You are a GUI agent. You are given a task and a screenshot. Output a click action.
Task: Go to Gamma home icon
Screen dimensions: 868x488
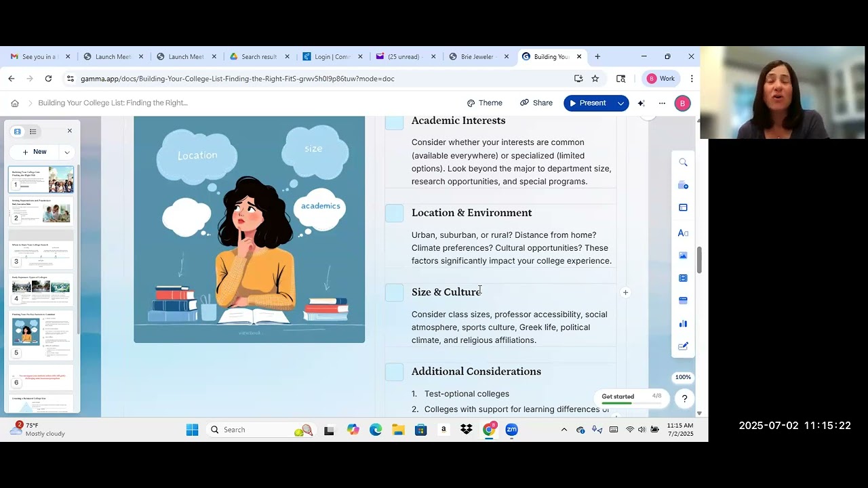[15, 103]
